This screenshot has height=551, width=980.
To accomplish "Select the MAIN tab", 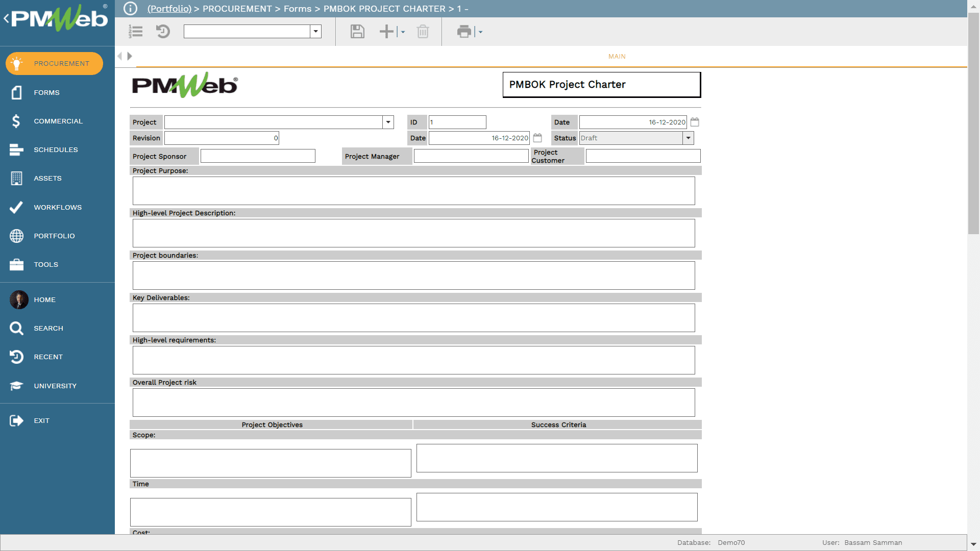I will (617, 57).
